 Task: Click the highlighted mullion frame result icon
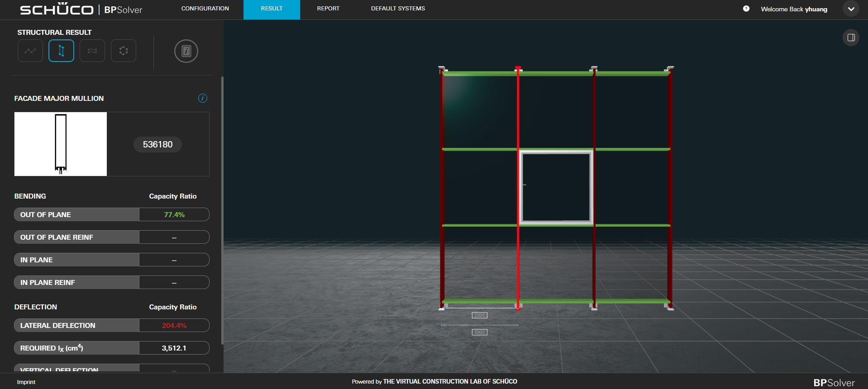(61, 51)
